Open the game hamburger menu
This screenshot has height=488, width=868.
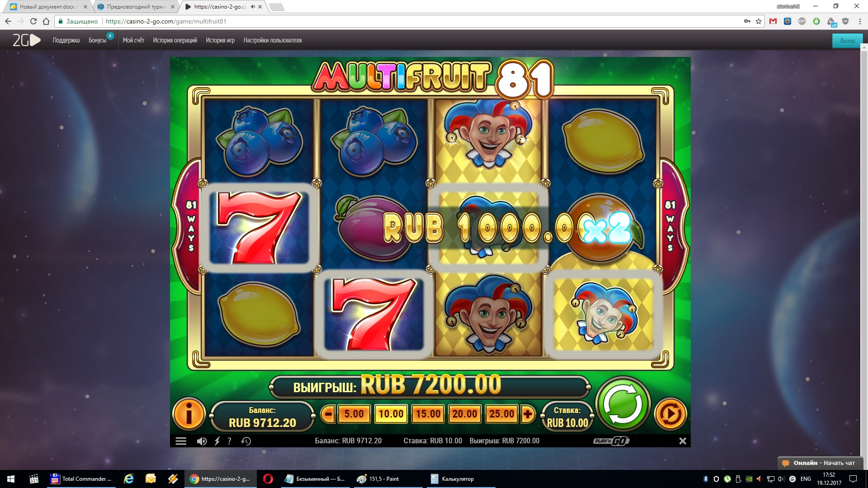181,441
